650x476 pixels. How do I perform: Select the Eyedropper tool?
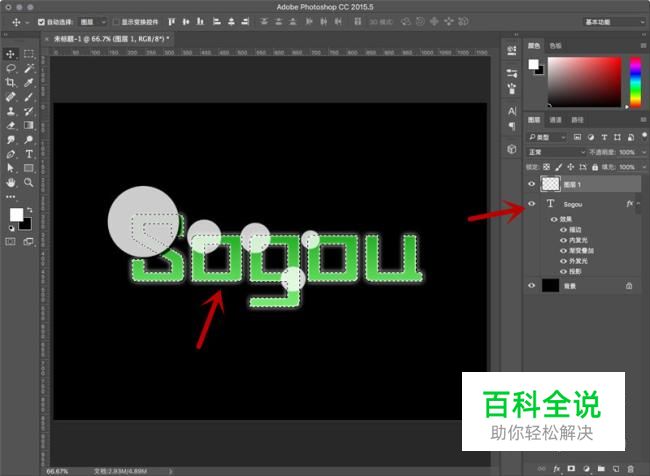[29, 83]
